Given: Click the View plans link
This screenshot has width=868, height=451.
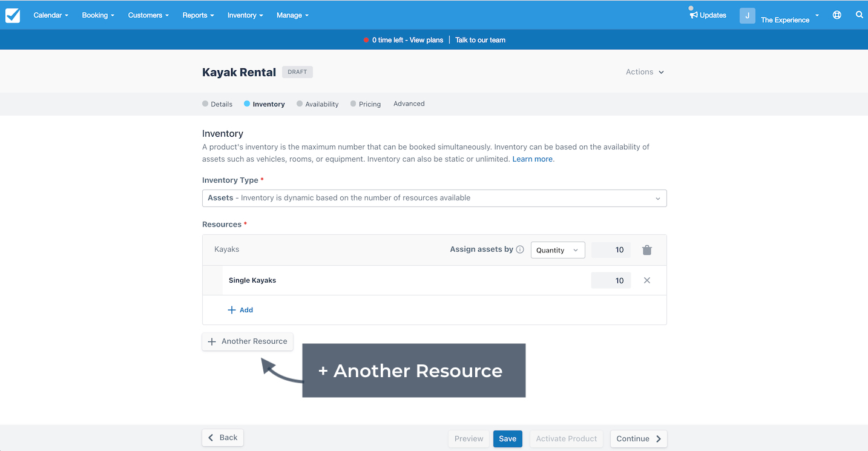Looking at the screenshot, I should tap(426, 40).
